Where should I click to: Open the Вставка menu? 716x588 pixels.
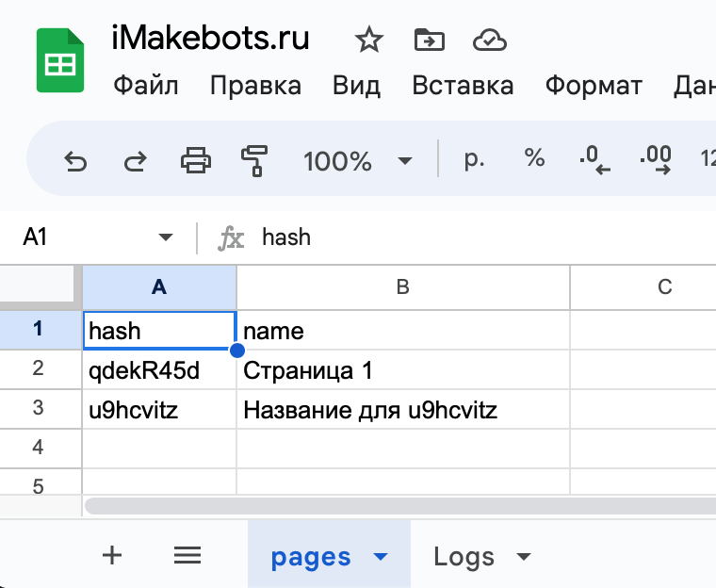click(x=463, y=86)
